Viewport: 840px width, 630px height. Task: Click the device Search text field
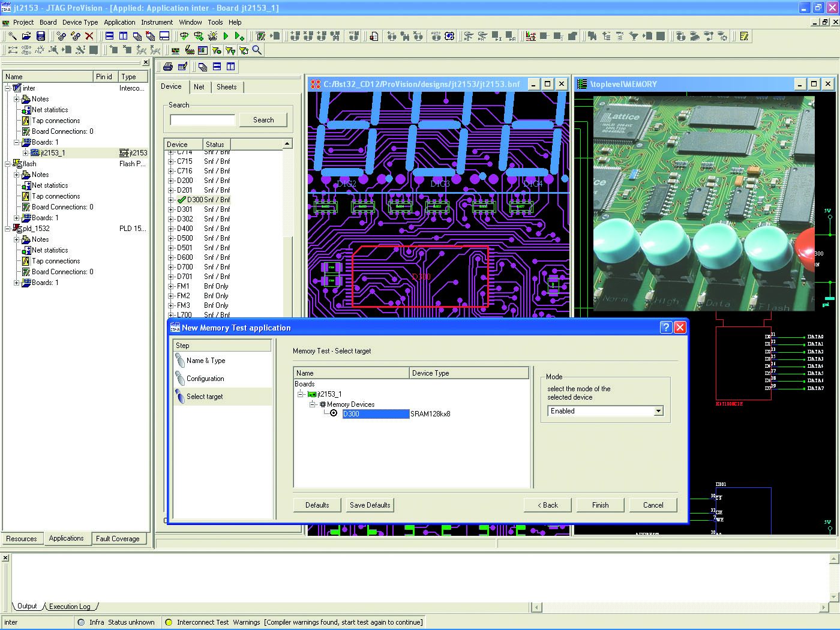(203, 120)
